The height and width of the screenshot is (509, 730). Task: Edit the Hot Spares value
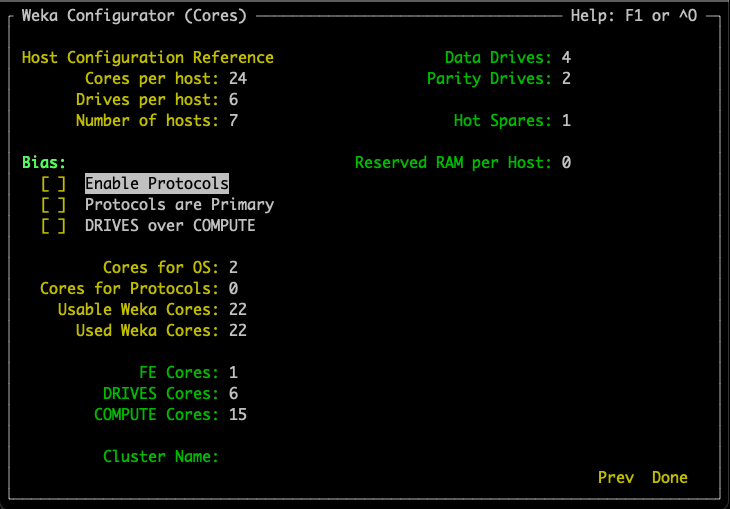point(566,121)
